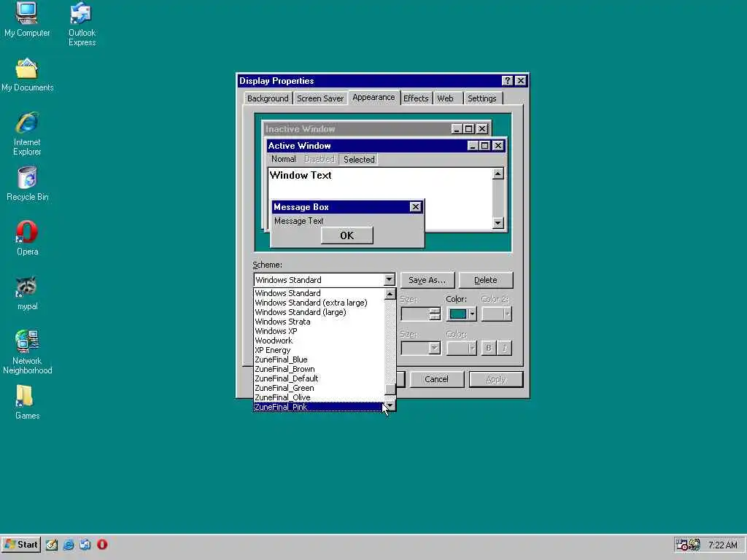Viewport: 747px width, 560px height.
Task: Open the Recycle Bin icon
Action: [x=27, y=183]
